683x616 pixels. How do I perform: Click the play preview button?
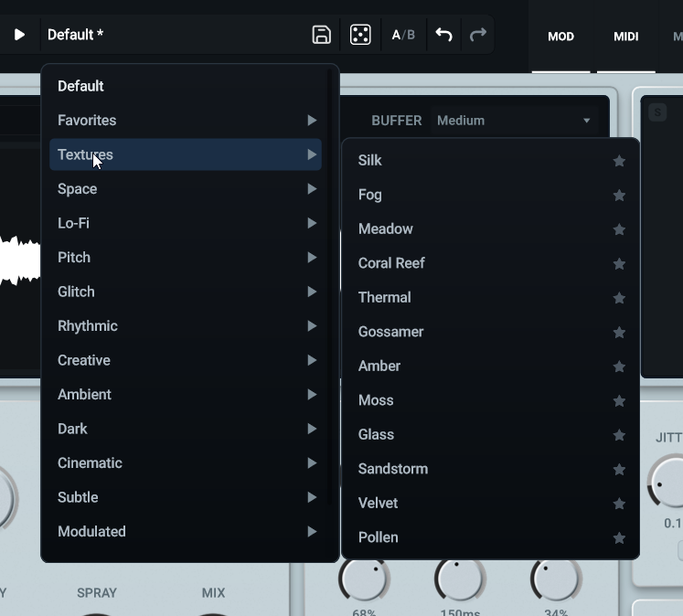point(19,35)
